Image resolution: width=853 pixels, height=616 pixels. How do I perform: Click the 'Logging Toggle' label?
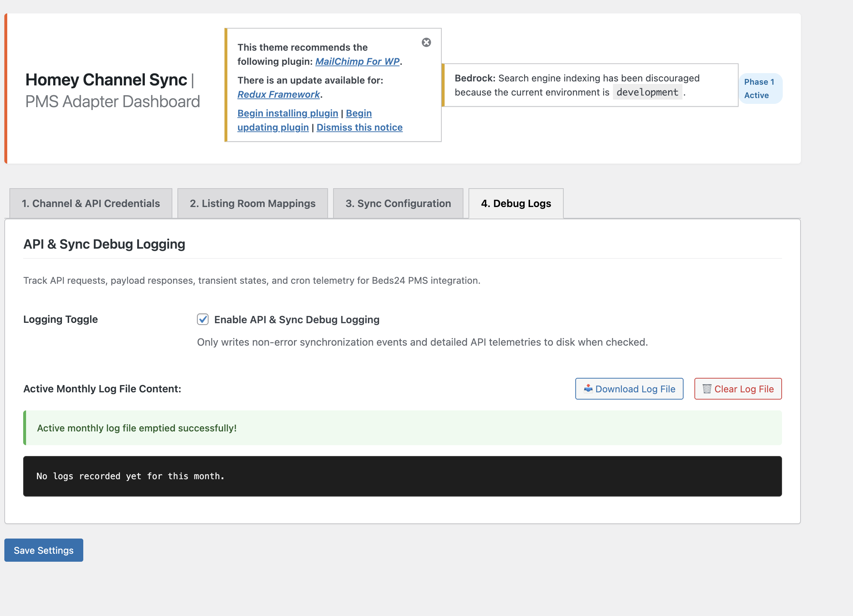pos(60,319)
